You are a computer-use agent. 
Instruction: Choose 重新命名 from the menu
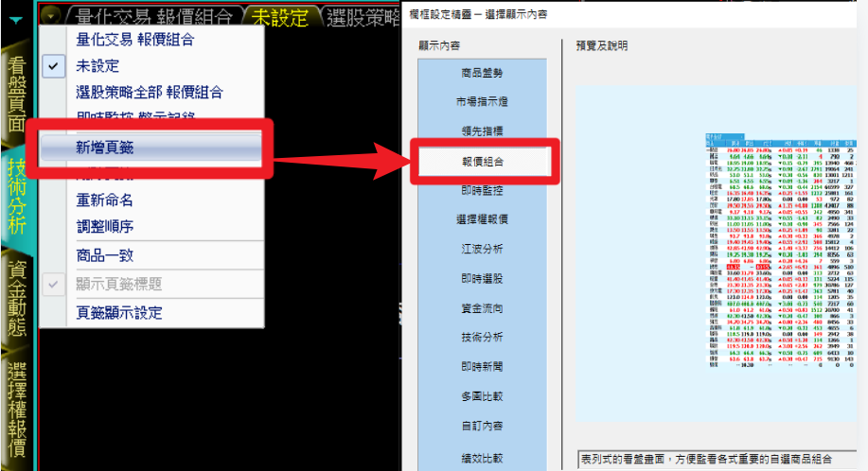click(105, 201)
